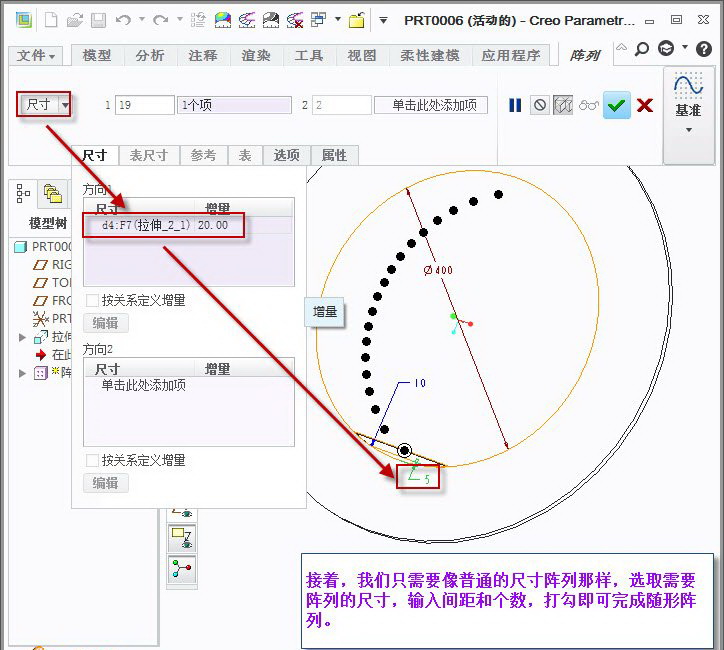This screenshot has height=650, width=724.
Task: Click 单击此处添加项 button for direction 2
Action: 431,105
